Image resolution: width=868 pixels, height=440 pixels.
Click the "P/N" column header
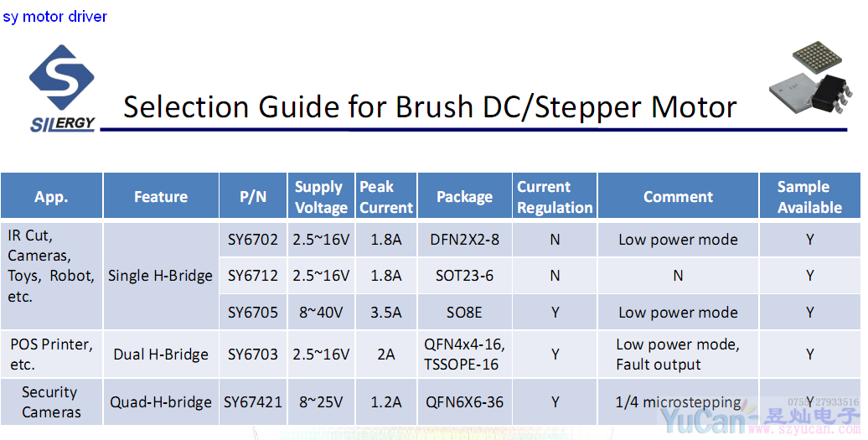coord(253,197)
